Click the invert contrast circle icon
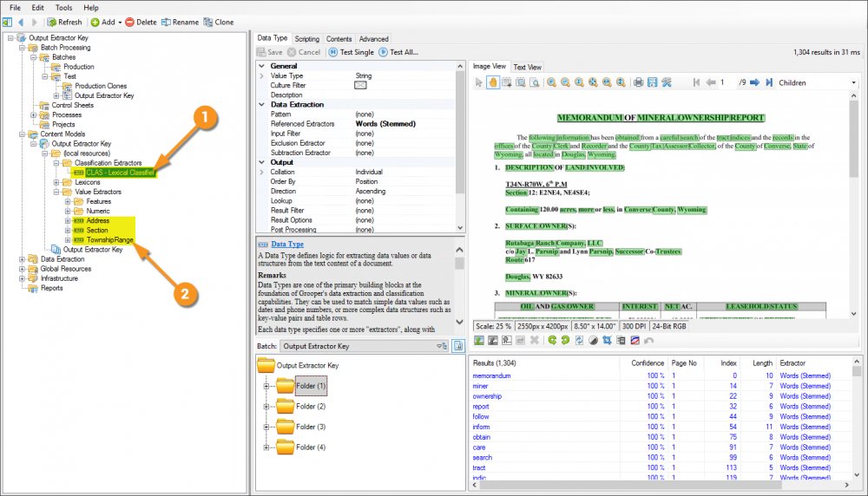This screenshot has width=868, height=496. point(592,341)
